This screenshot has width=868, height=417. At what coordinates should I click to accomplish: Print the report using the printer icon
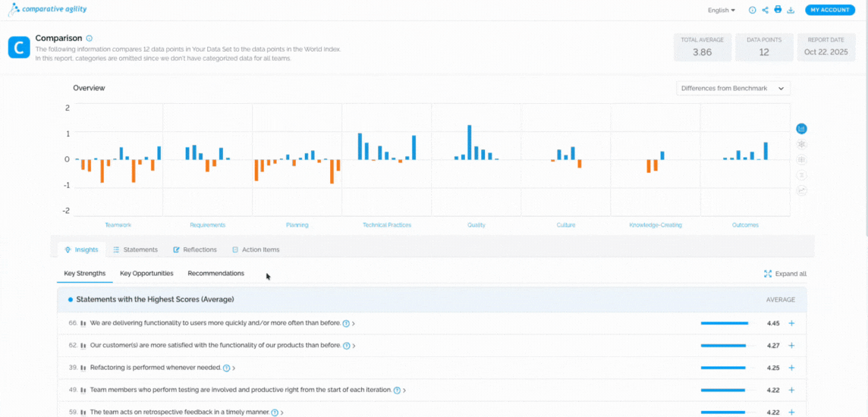[778, 10]
